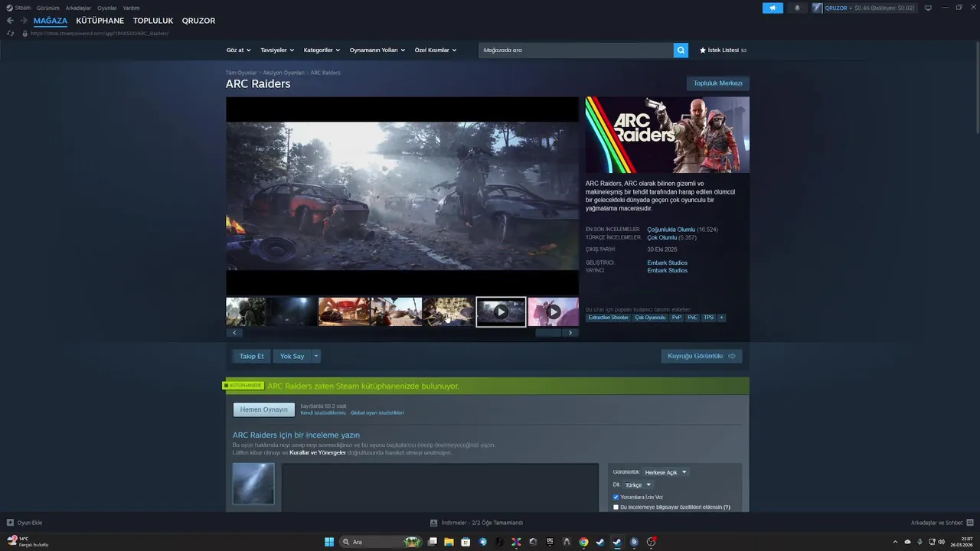
Task: Open the notifications bell
Action: coord(797,8)
